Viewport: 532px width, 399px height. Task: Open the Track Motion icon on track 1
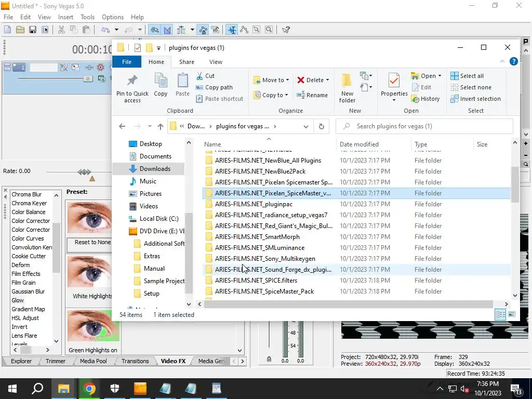click(75, 67)
